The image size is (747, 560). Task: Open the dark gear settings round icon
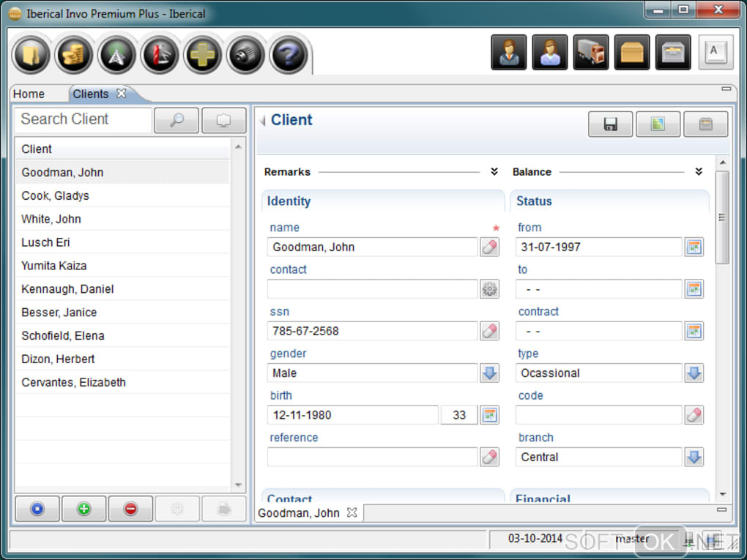click(245, 55)
